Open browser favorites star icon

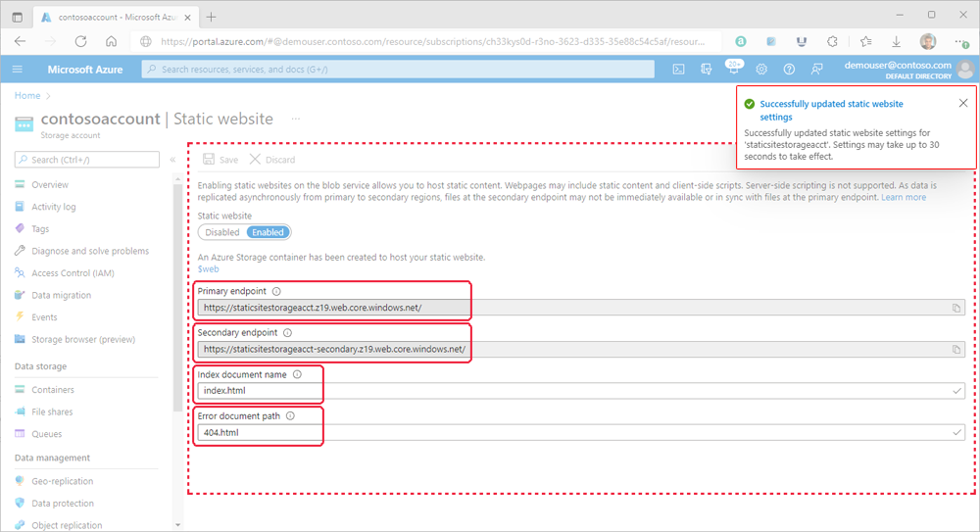[x=865, y=41]
